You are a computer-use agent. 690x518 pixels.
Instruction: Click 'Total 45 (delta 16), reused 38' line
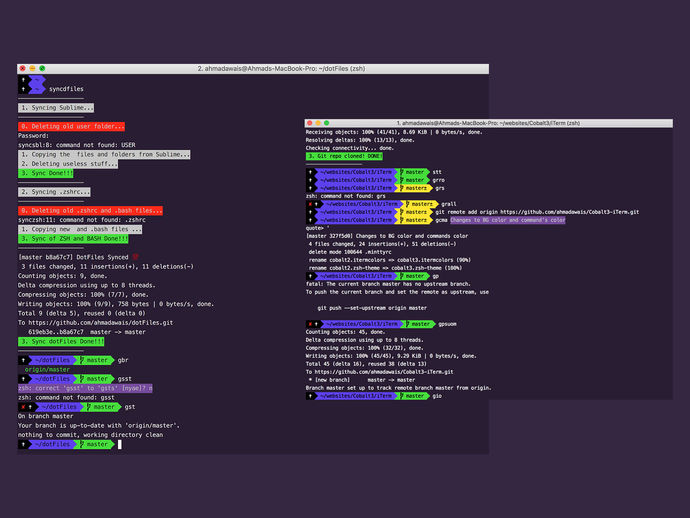(366, 364)
